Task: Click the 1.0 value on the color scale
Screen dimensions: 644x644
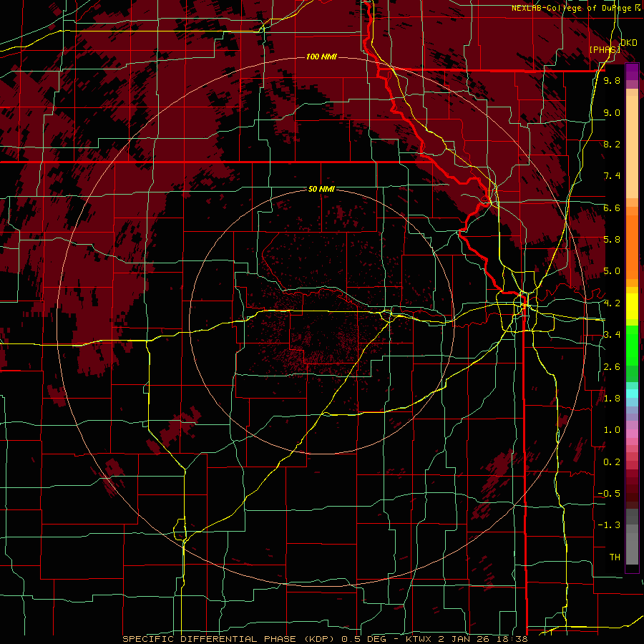Action: (x=612, y=430)
